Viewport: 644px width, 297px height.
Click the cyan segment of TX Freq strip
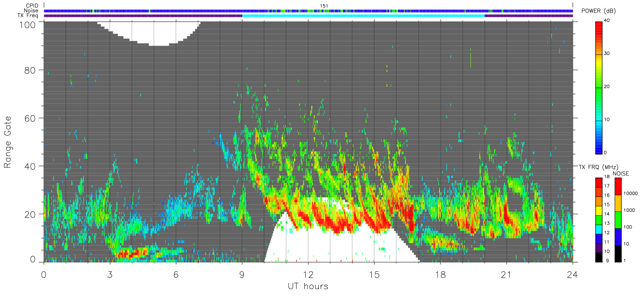pos(363,16)
